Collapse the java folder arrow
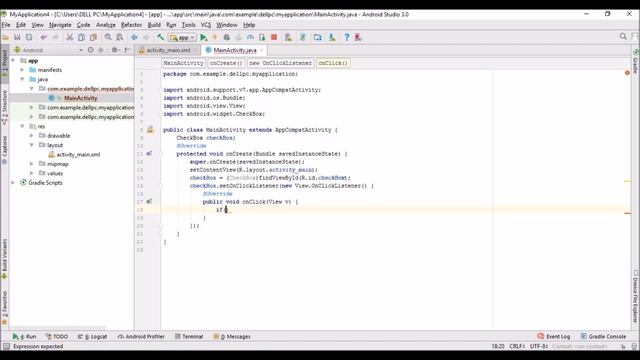The height and width of the screenshot is (360, 640). [x=22, y=79]
